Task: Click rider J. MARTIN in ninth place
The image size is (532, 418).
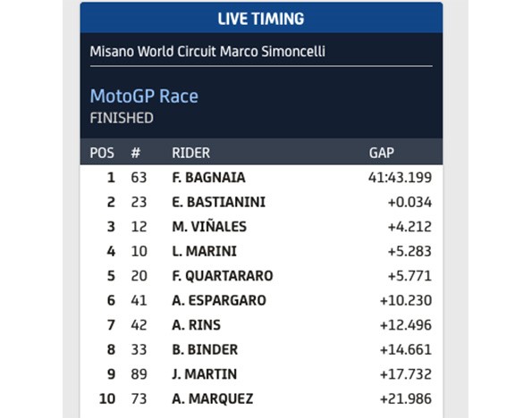Action: (204, 374)
